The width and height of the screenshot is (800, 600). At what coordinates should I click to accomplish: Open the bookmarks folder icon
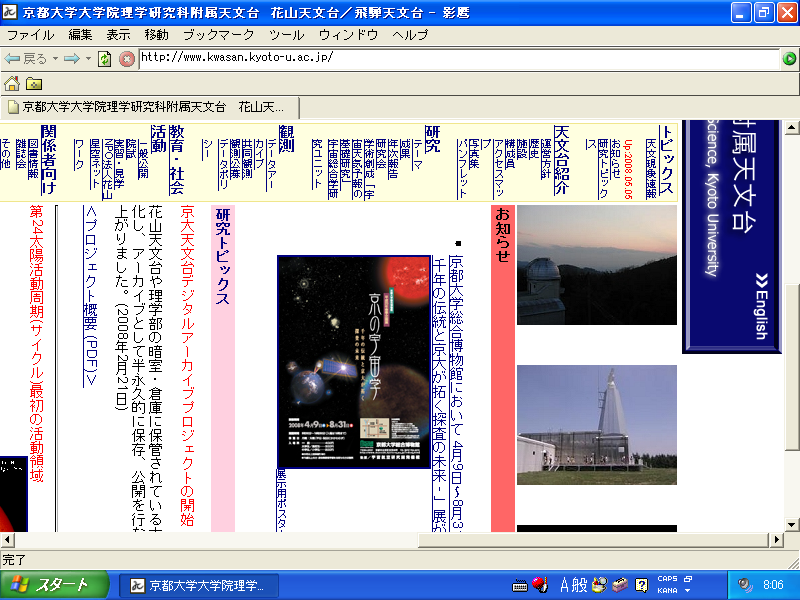(34, 83)
